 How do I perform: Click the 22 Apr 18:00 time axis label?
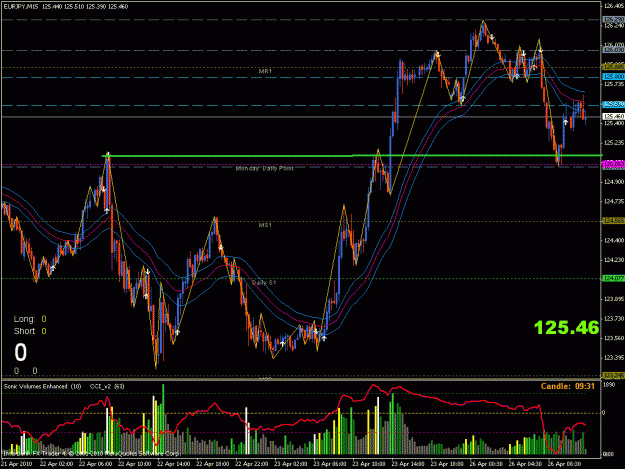tap(213, 464)
